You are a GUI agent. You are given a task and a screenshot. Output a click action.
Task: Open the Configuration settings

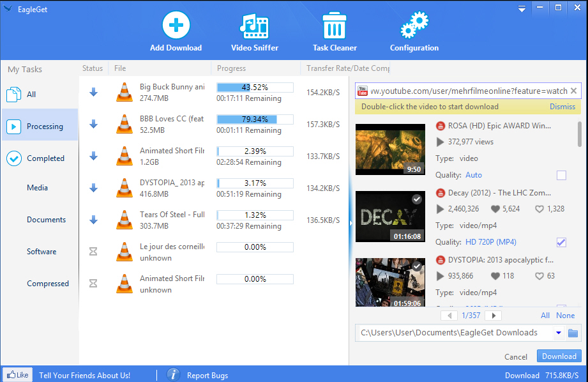coord(414,28)
